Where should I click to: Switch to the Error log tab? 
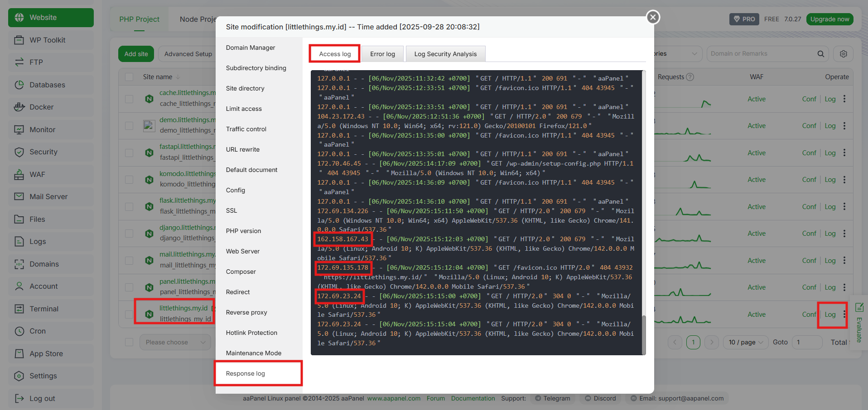382,54
